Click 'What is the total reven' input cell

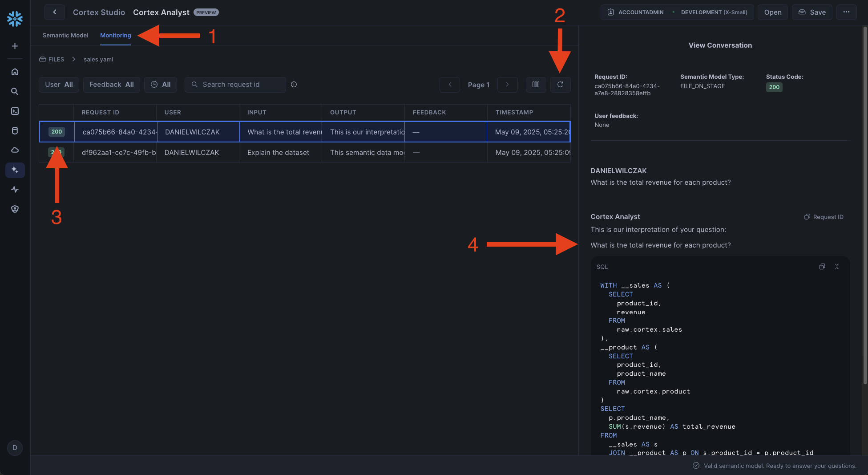(280, 132)
